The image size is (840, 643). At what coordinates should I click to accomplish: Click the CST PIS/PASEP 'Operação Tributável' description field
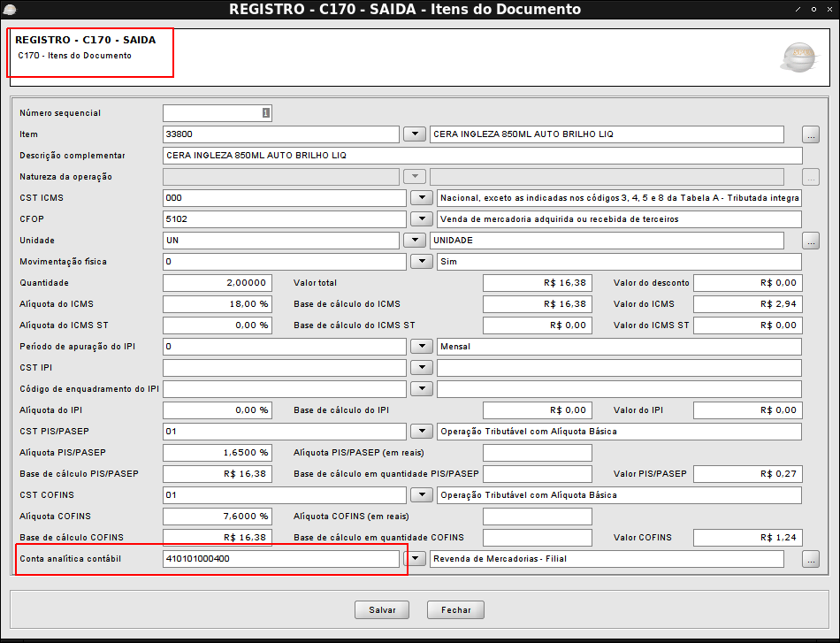click(x=619, y=432)
